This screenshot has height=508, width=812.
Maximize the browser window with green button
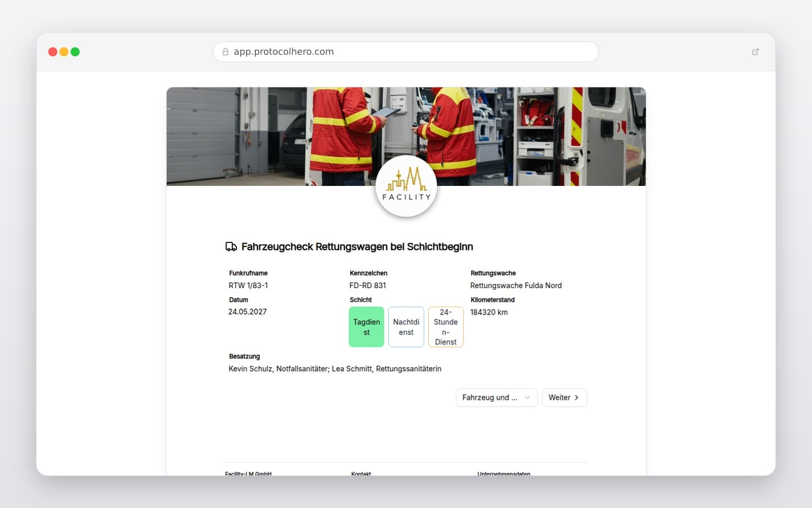click(75, 52)
